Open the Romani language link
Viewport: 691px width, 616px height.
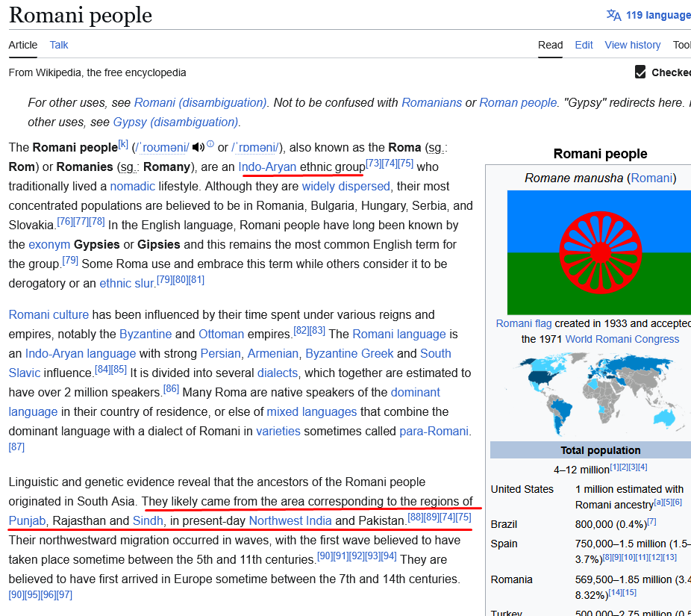coord(399,334)
